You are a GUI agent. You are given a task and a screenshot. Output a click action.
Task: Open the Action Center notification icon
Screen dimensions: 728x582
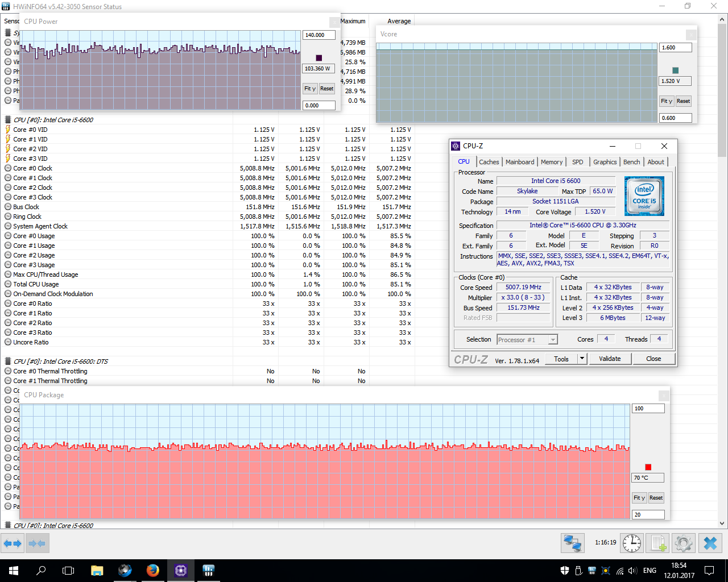(x=709, y=571)
